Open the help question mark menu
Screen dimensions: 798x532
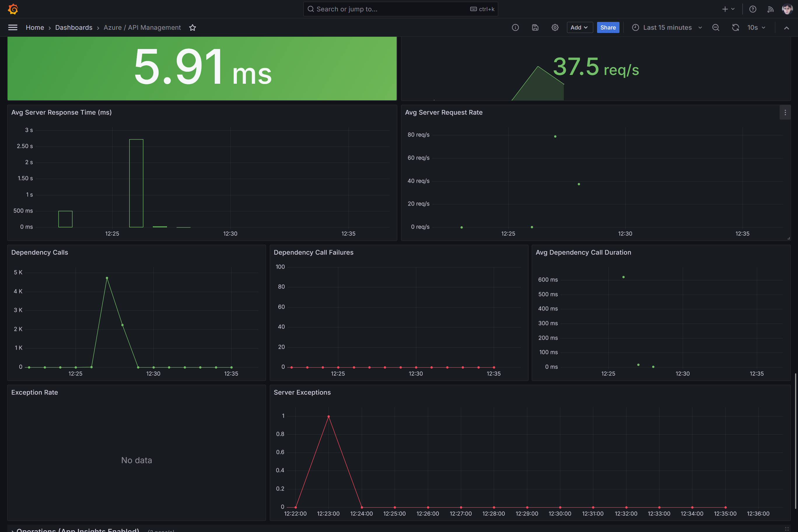752,9
